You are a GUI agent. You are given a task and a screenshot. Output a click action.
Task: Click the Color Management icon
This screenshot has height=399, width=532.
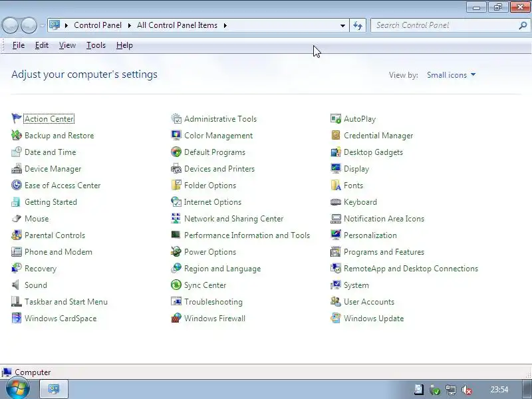coord(176,135)
